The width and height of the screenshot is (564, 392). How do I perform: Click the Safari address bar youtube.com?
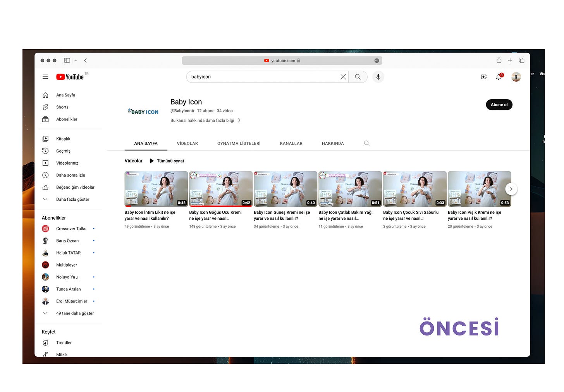(282, 60)
